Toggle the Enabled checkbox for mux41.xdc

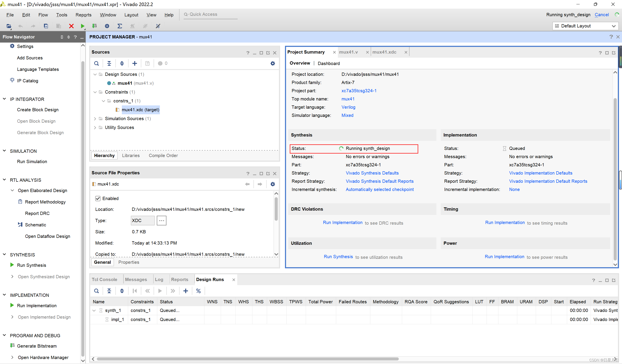98,198
